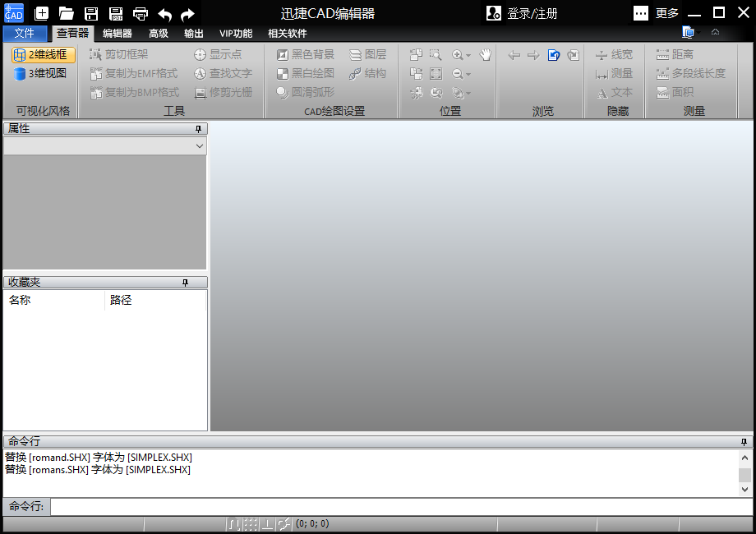Click the zoom in magnifier icon
The height and width of the screenshot is (534, 756).
click(458, 55)
